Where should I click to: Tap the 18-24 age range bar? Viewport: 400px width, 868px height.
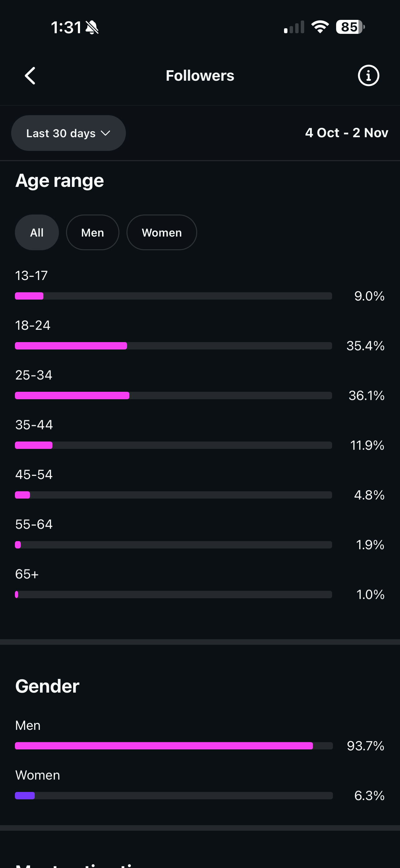(173, 346)
